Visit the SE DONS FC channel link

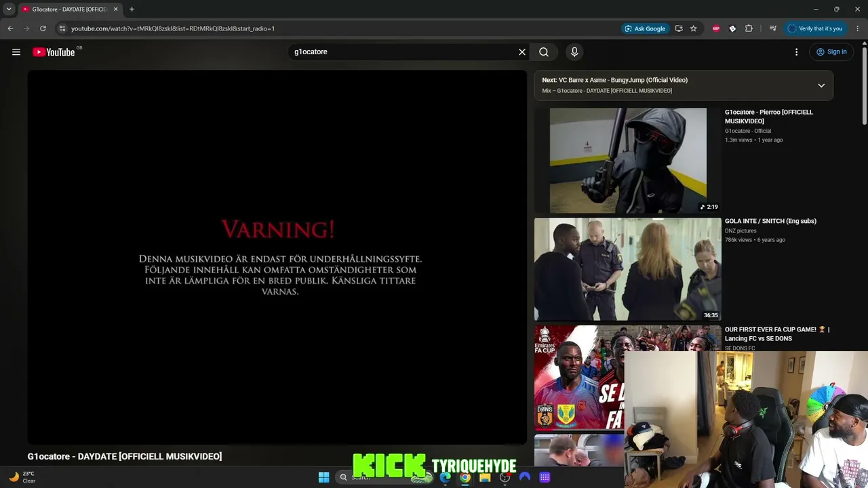(x=740, y=348)
